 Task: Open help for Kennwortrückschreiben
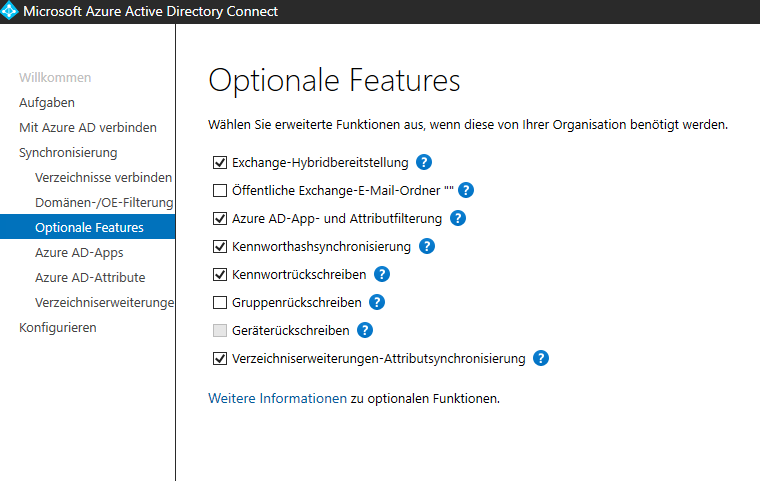382,274
